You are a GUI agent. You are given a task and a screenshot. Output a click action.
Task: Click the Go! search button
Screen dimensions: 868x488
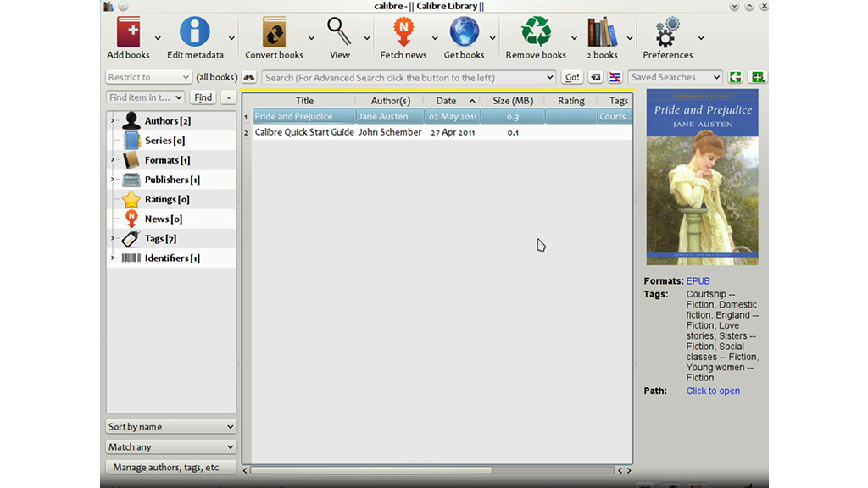pyautogui.click(x=572, y=77)
